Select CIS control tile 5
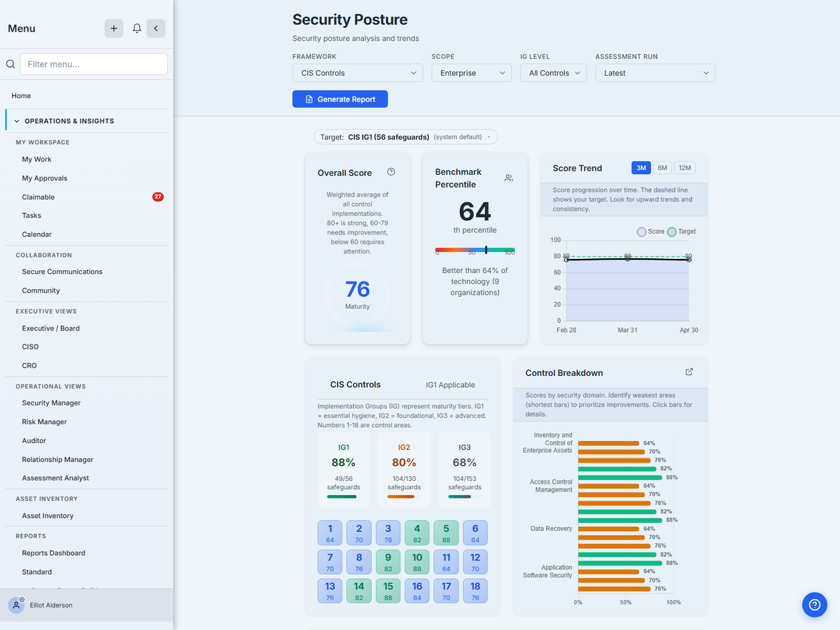Viewport: 840px width, 630px height. (446, 533)
